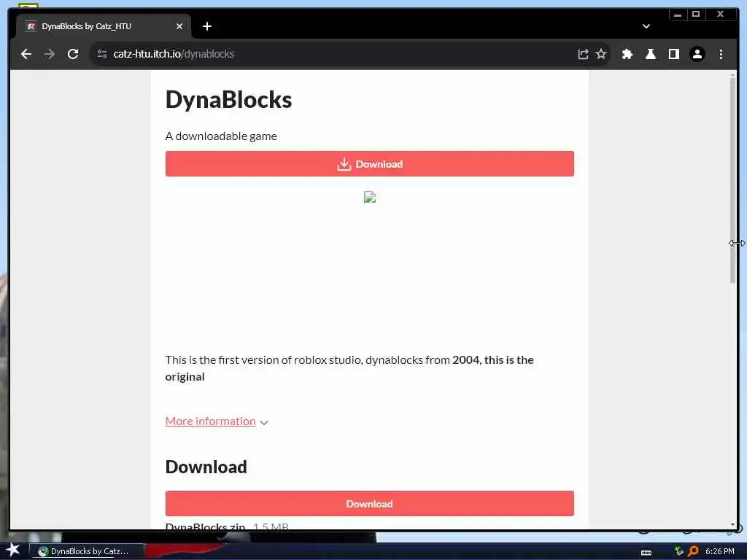The width and height of the screenshot is (747, 560).
Task: Go back to the previous page
Action: tap(26, 54)
